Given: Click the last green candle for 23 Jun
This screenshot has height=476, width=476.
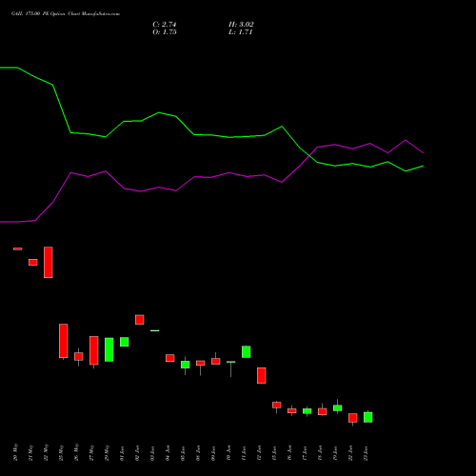Looking at the screenshot, I should (x=368, y=417).
